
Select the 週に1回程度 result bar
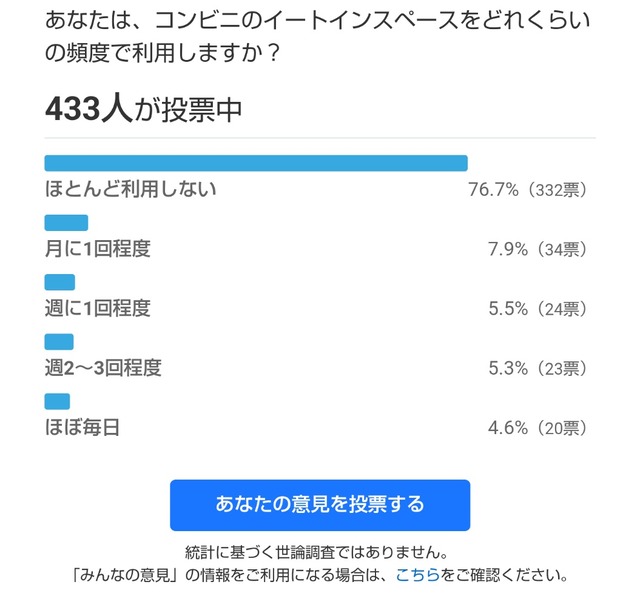[x=60, y=282]
